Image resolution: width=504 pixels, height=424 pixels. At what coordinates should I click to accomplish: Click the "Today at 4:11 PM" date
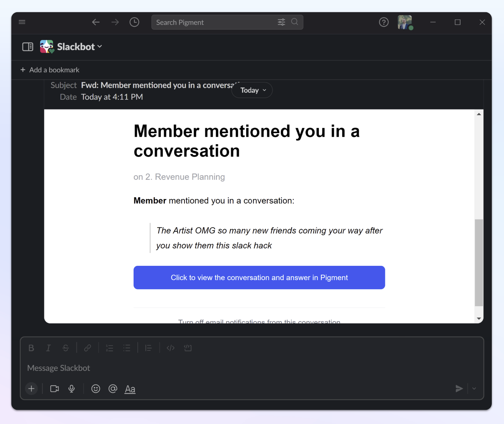[x=112, y=97]
